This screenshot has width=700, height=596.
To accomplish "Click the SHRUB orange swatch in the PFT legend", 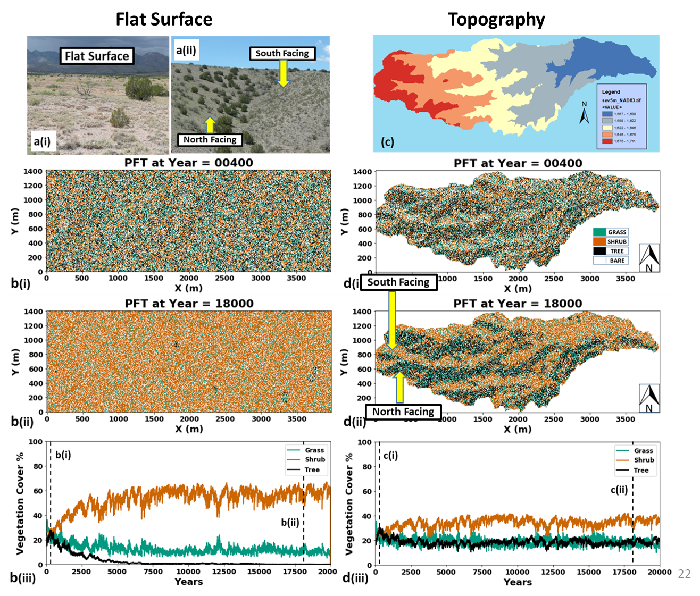I will (x=599, y=241).
